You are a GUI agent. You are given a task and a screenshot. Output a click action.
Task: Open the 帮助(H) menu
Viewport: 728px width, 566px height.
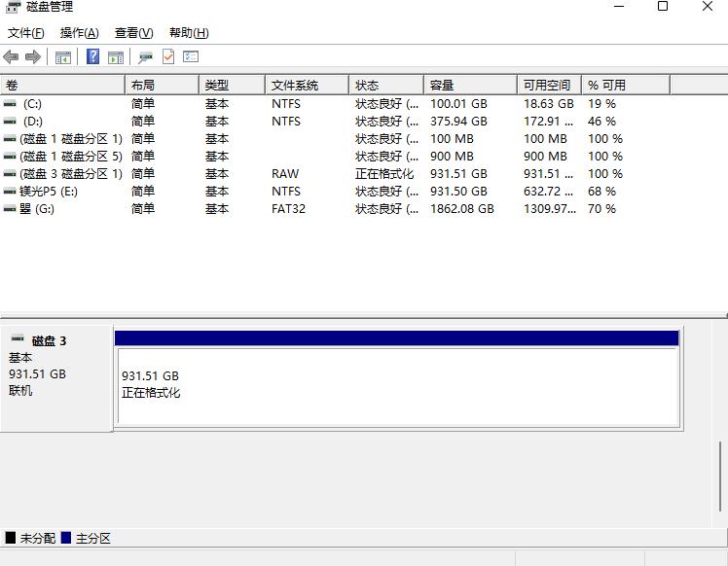189,33
